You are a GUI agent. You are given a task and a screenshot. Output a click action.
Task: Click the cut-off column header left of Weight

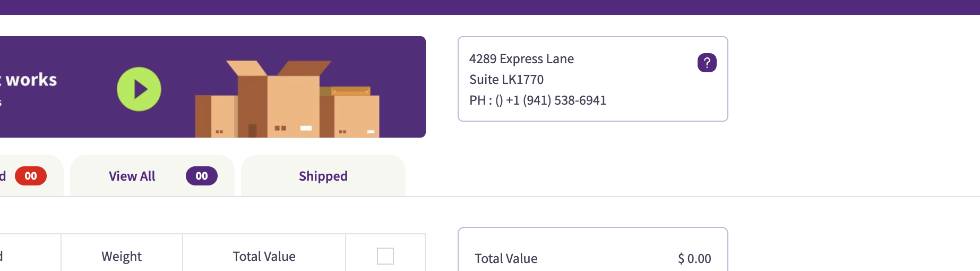point(30,257)
